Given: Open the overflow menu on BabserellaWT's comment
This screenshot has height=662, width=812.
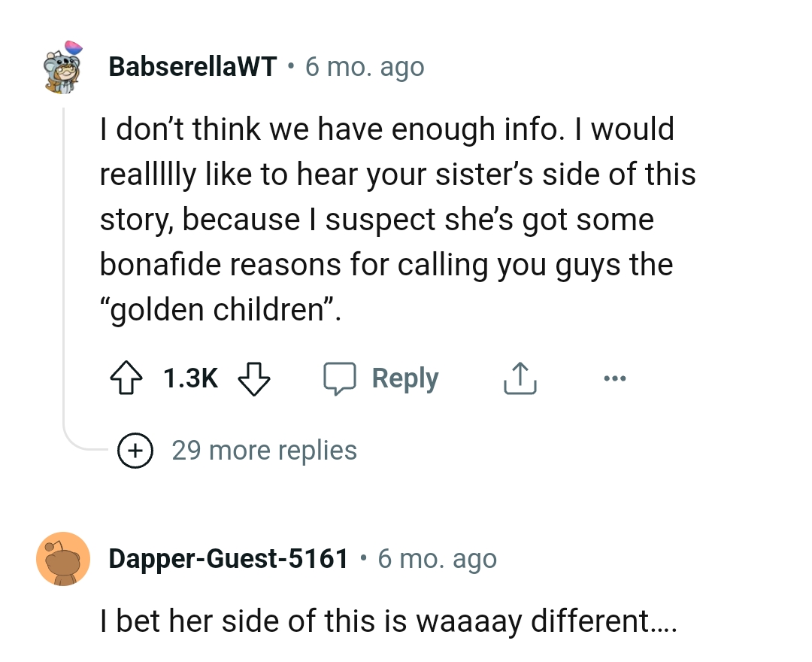Looking at the screenshot, I should click(x=615, y=378).
